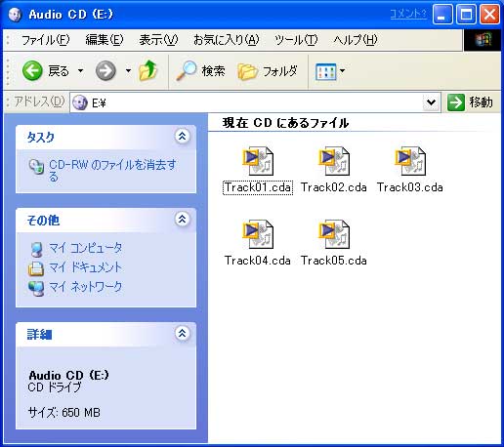Open My Computer (マイ コンピュータ) link
The width and height of the screenshot is (504, 447).
pos(85,248)
